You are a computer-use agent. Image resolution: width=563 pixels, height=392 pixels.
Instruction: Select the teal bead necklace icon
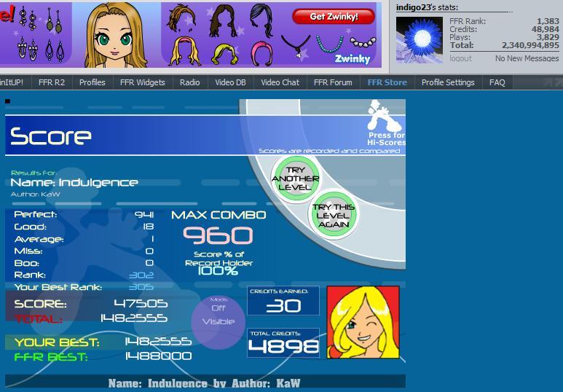click(330, 44)
